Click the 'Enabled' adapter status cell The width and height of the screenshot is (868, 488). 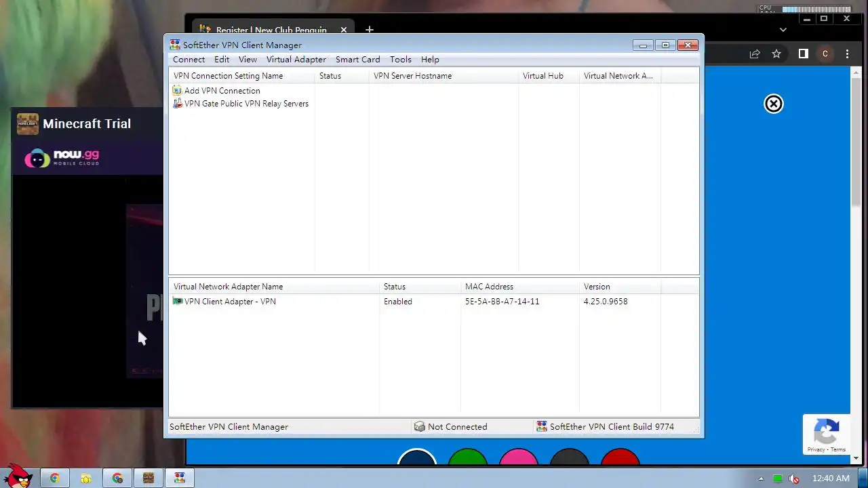coord(398,302)
